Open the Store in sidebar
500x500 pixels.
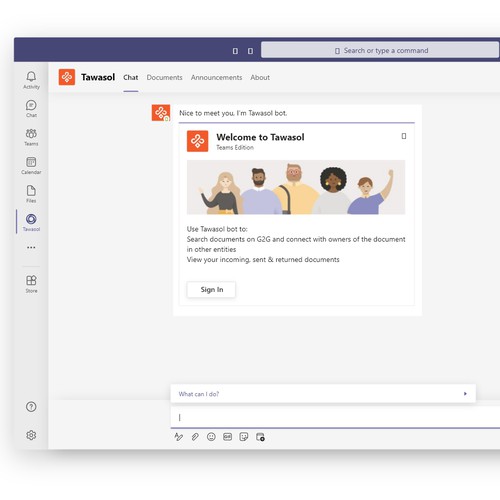click(x=31, y=284)
